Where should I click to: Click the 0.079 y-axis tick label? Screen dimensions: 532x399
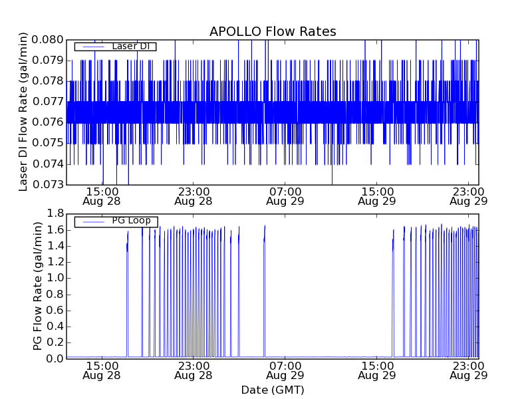(47, 61)
